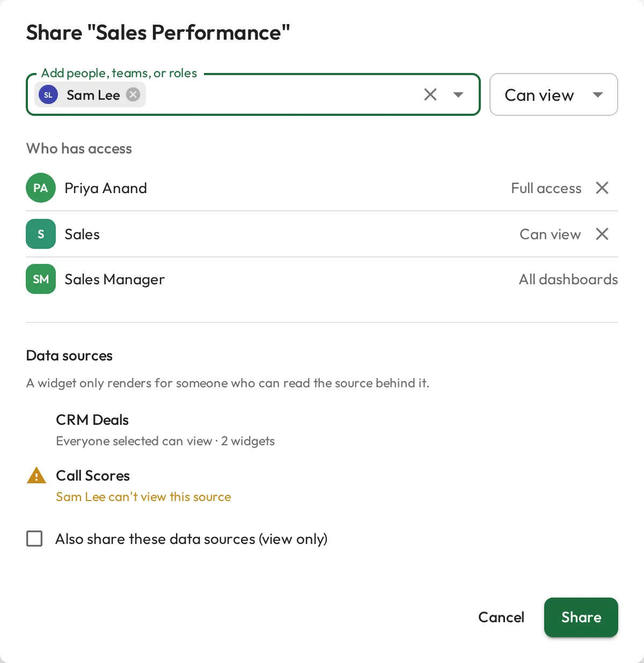644x663 pixels.
Task: Click the Sales Manager role name
Action: tap(114, 279)
